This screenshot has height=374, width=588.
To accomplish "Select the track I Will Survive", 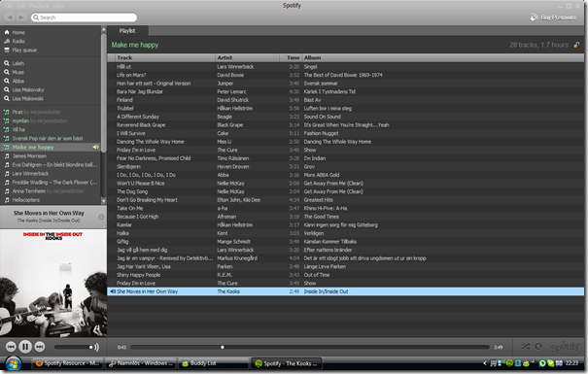I will [131, 133].
